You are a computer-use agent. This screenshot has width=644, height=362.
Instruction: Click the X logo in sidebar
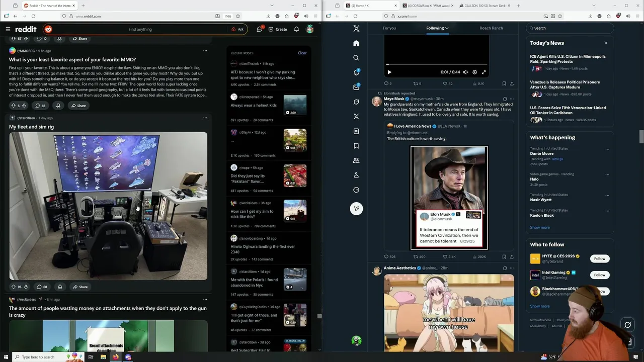coord(356,29)
